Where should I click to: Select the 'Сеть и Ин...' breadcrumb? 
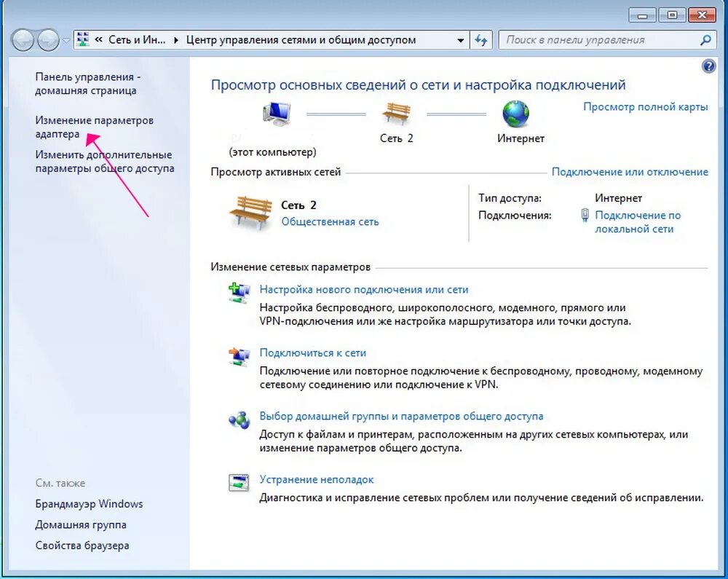pos(137,40)
